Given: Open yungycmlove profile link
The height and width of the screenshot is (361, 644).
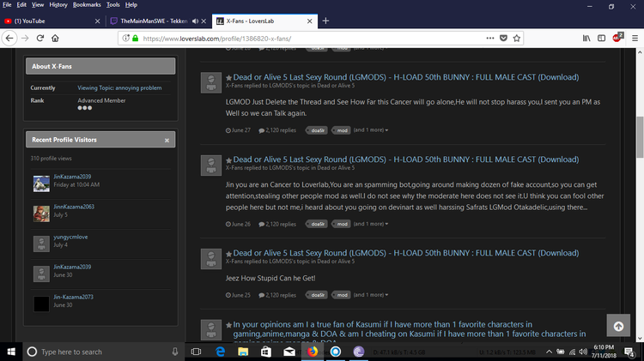Looking at the screenshot, I should (x=70, y=238).
